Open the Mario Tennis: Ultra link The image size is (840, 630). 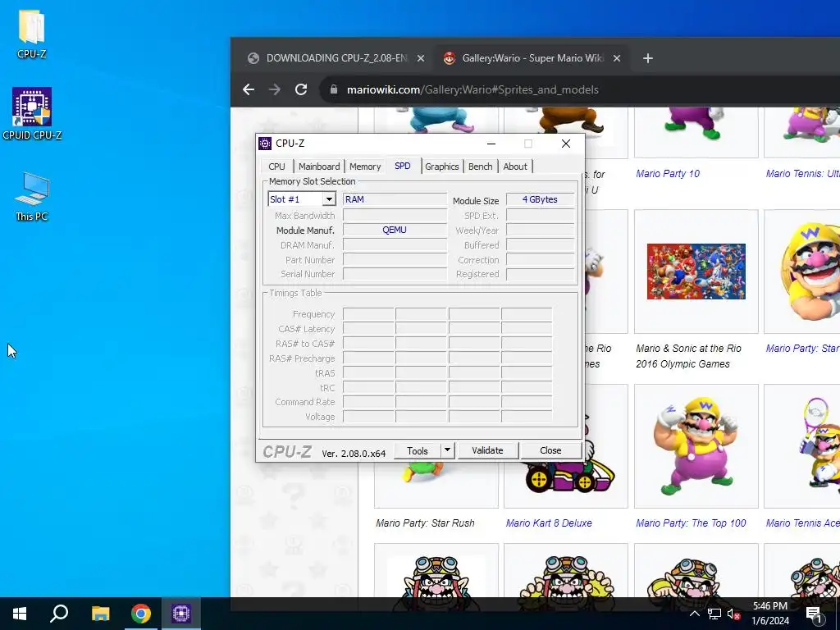(x=802, y=174)
